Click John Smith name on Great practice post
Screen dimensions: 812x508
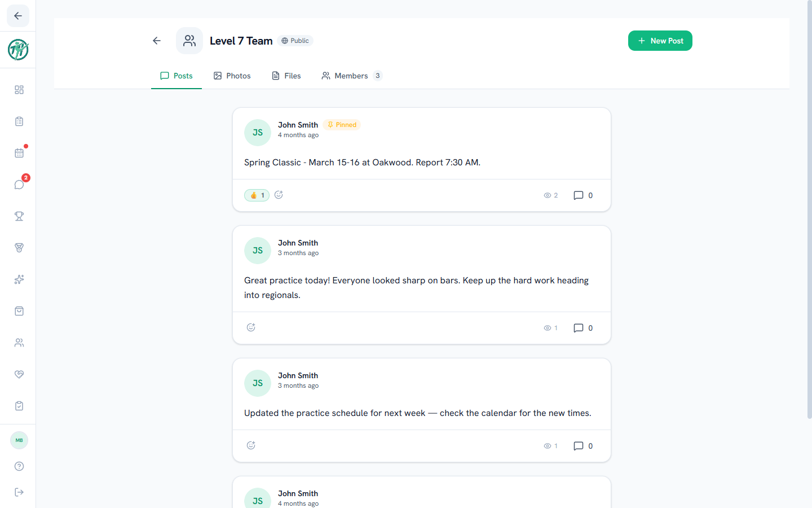click(x=298, y=243)
